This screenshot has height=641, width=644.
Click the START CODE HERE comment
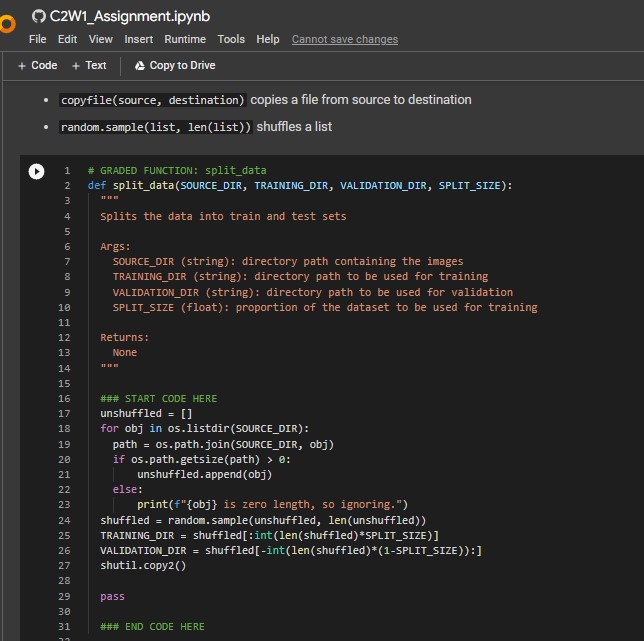(x=159, y=399)
